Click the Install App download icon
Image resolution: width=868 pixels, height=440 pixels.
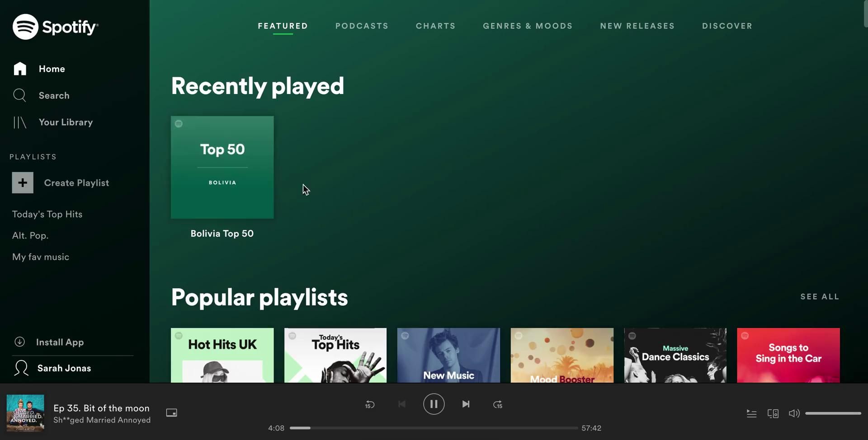[x=19, y=342]
